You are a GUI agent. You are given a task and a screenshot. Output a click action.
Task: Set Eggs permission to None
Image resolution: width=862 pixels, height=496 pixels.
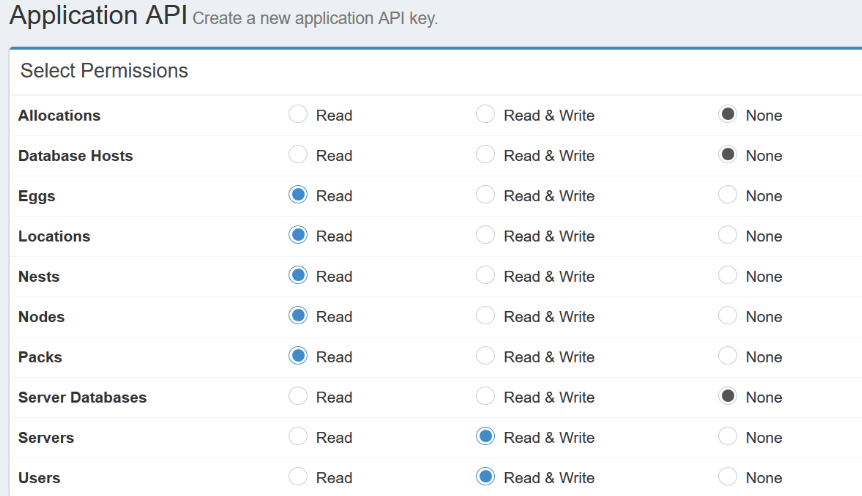coord(728,195)
